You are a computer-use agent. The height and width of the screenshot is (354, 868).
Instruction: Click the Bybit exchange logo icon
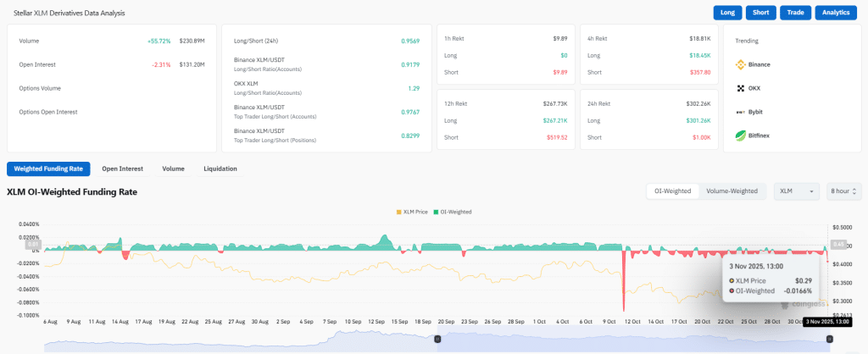pyautogui.click(x=740, y=112)
